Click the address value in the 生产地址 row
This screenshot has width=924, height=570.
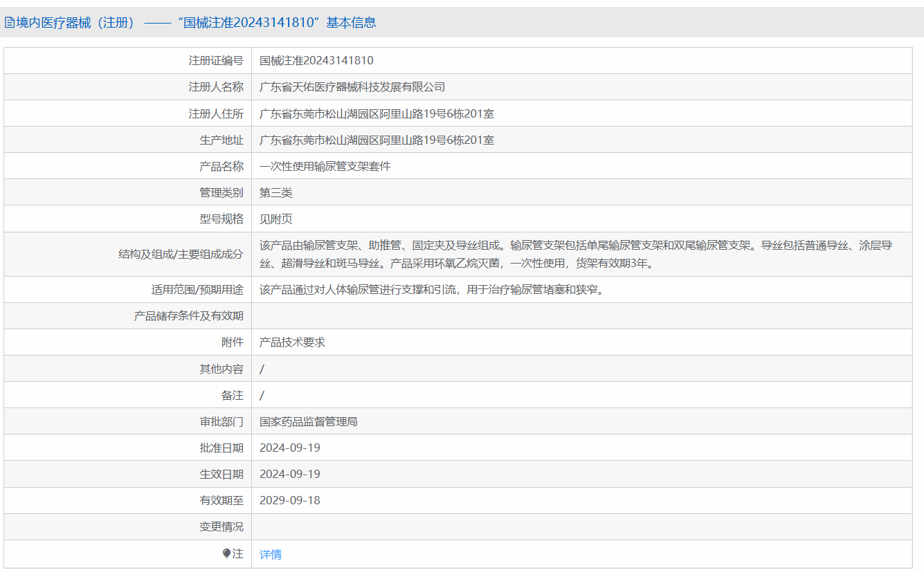[x=377, y=140]
